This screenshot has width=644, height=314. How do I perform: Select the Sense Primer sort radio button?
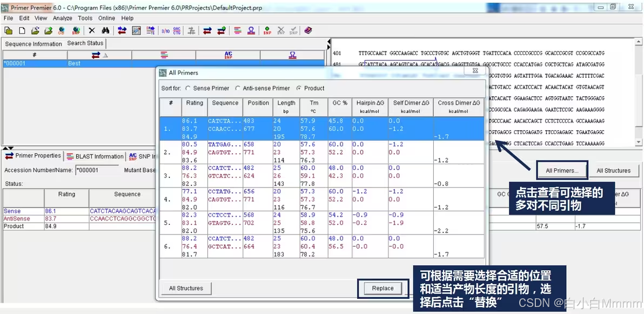point(188,89)
